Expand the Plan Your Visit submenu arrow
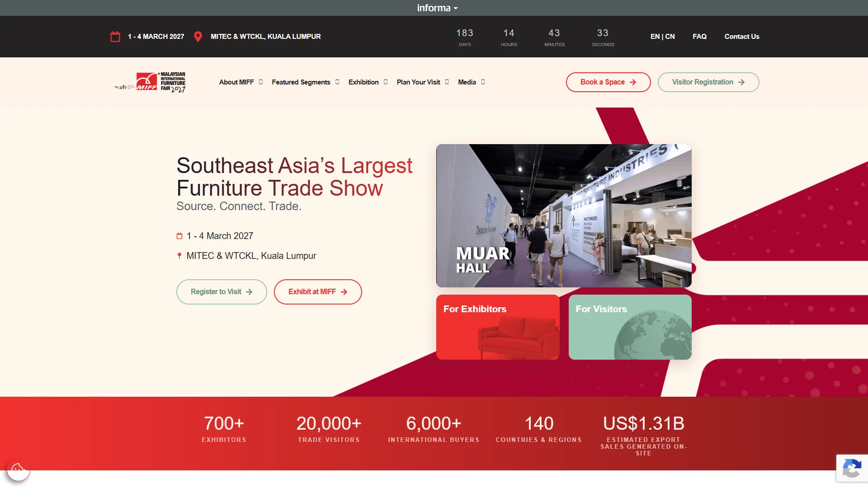 (447, 82)
